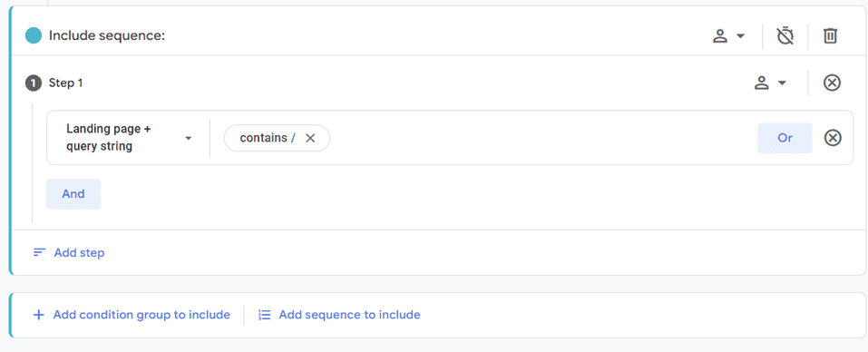The height and width of the screenshot is (352, 868).
Task: Remove the Landing page condition row
Action: [833, 138]
